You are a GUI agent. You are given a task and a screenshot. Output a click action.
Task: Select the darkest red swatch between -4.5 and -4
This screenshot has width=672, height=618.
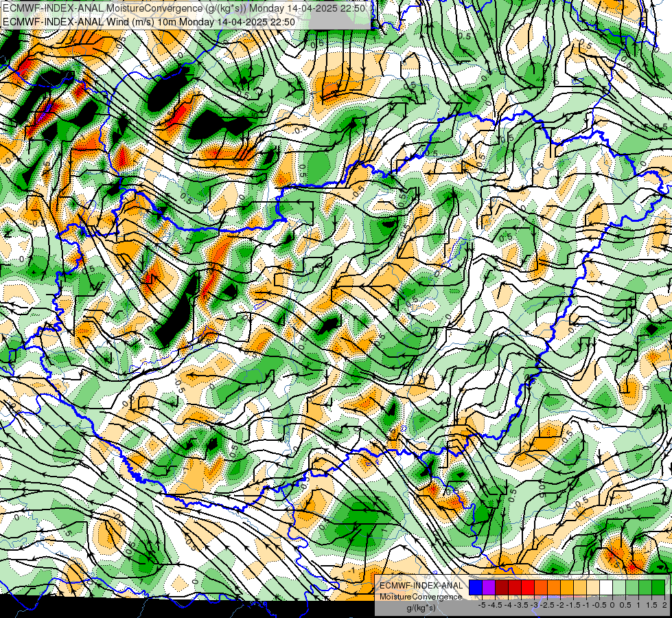click(x=502, y=587)
